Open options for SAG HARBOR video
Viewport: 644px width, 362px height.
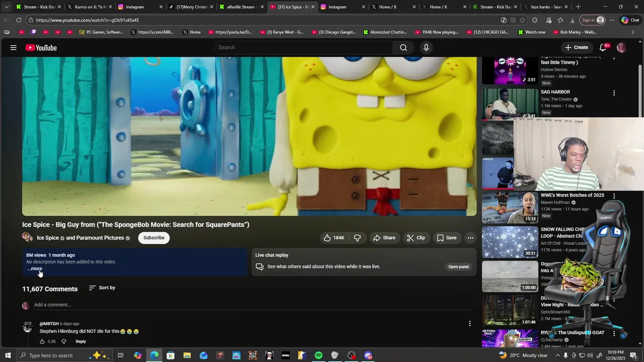coord(614,93)
